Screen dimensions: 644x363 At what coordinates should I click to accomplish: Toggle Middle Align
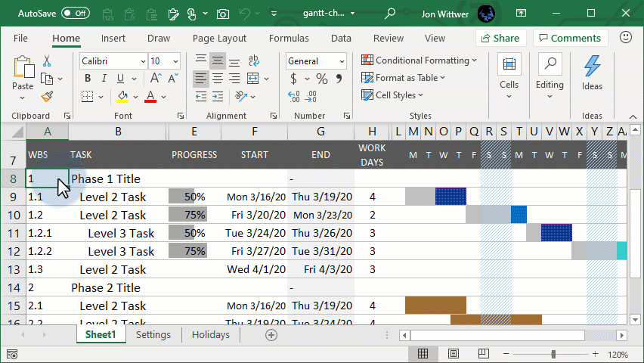pyautogui.click(x=217, y=60)
